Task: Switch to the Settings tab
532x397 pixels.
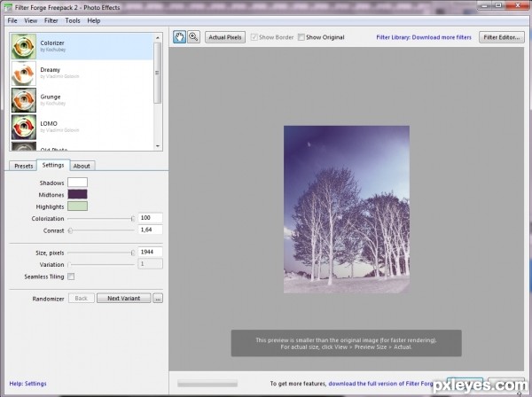Action: (x=53, y=165)
